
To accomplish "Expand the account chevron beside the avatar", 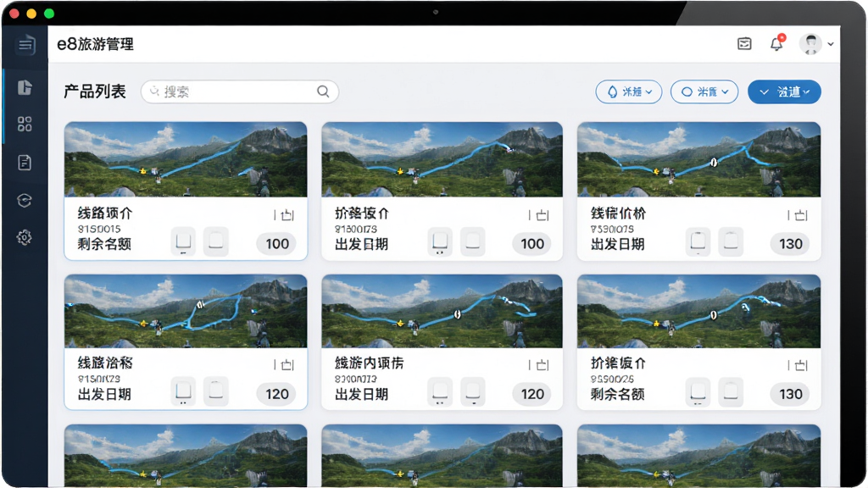I will [831, 44].
